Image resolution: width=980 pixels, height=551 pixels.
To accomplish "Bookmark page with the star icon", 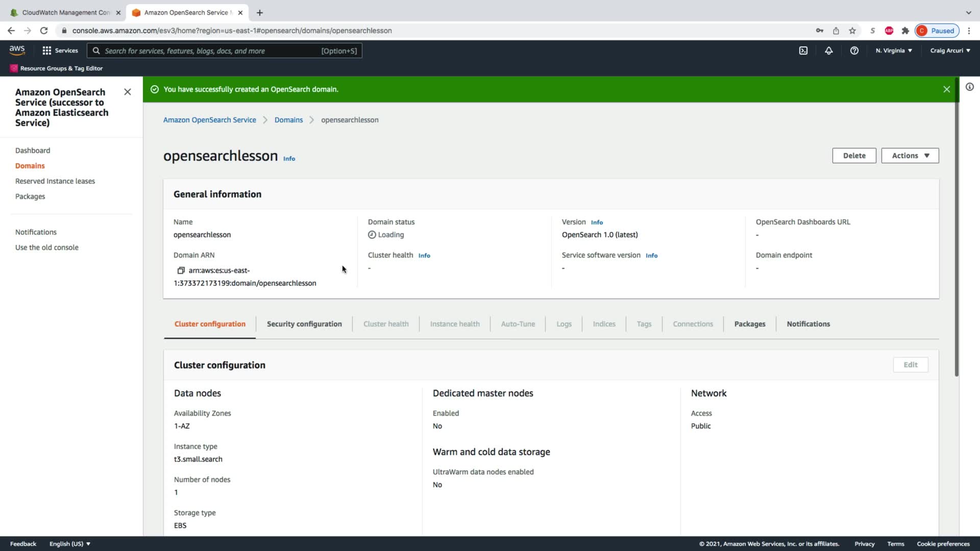I will (x=852, y=31).
